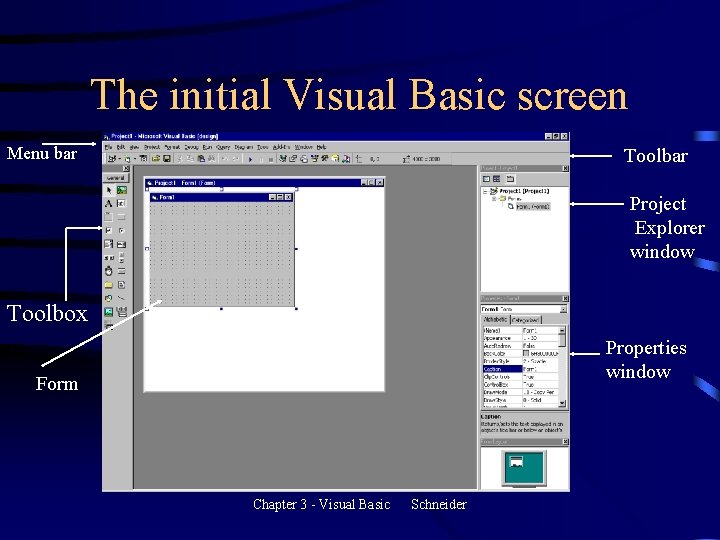Image resolution: width=720 pixels, height=540 pixels.
Task: Click the Properties list scroll down arrow
Action: tap(562, 404)
